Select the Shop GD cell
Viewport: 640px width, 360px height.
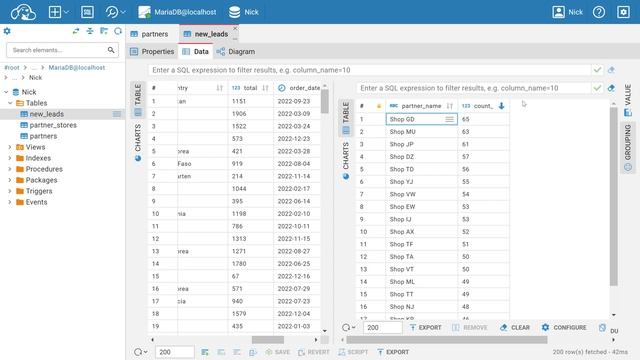click(x=421, y=119)
